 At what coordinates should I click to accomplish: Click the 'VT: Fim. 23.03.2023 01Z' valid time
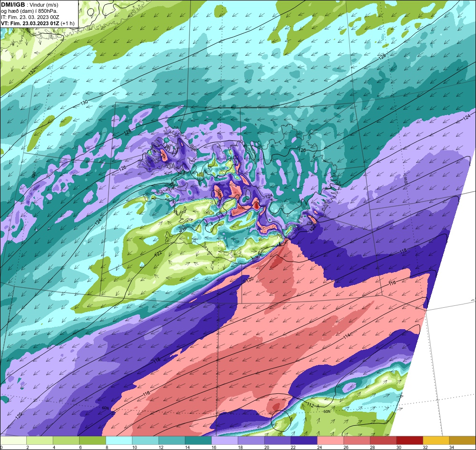click(x=30, y=23)
